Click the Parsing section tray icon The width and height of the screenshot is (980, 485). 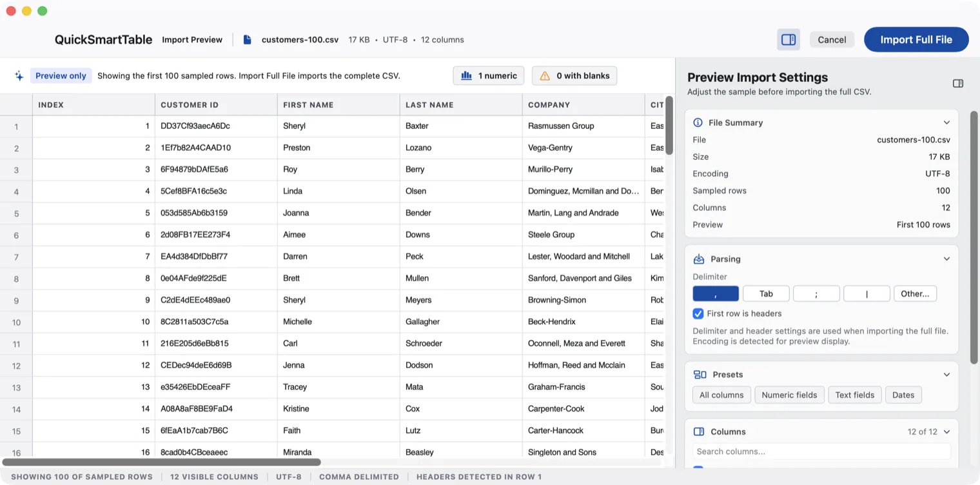coord(698,259)
